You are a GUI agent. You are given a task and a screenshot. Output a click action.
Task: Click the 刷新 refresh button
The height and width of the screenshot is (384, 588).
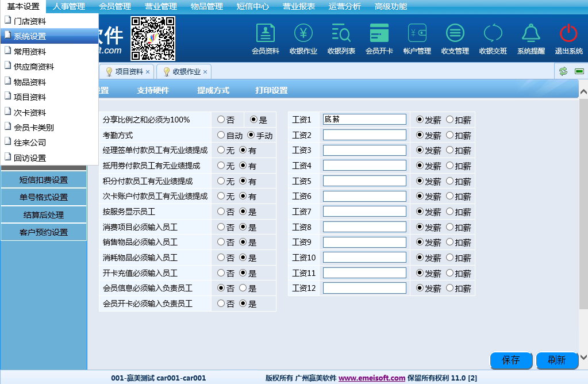coord(556,360)
